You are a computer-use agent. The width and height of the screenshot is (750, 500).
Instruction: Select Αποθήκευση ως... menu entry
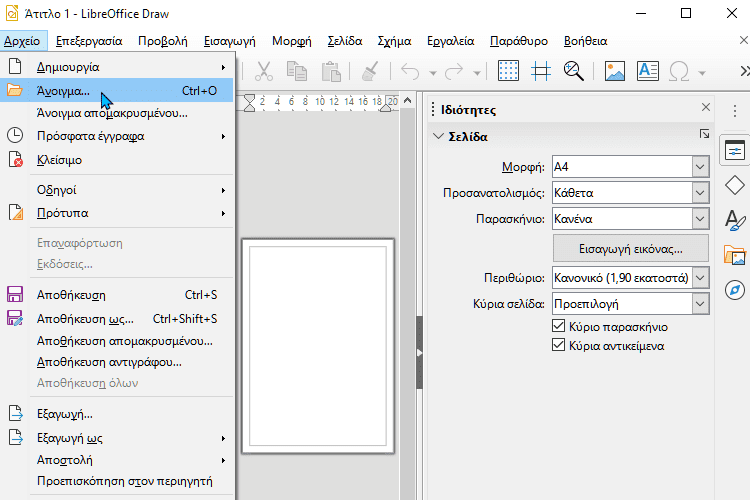pyautogui.click(x=117, y=319)
